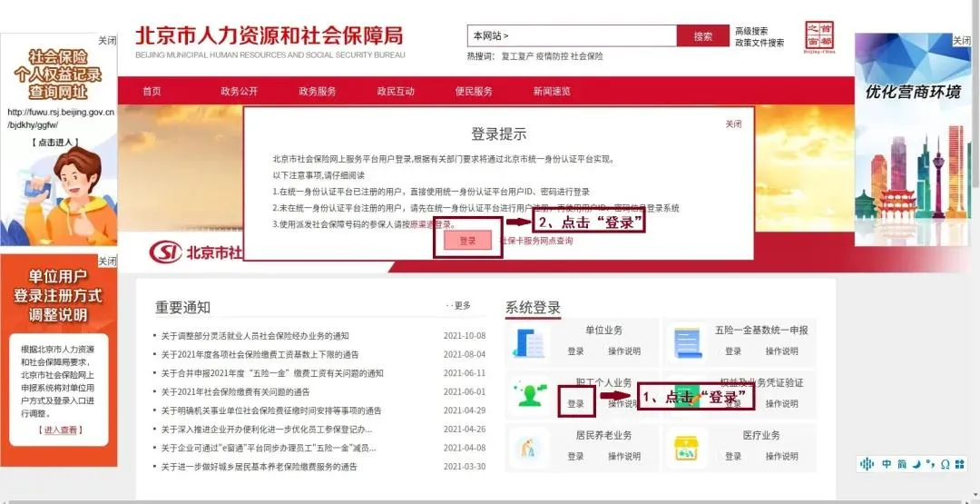Close the left 社会保险 floating ad

click(x=107, y=41)
